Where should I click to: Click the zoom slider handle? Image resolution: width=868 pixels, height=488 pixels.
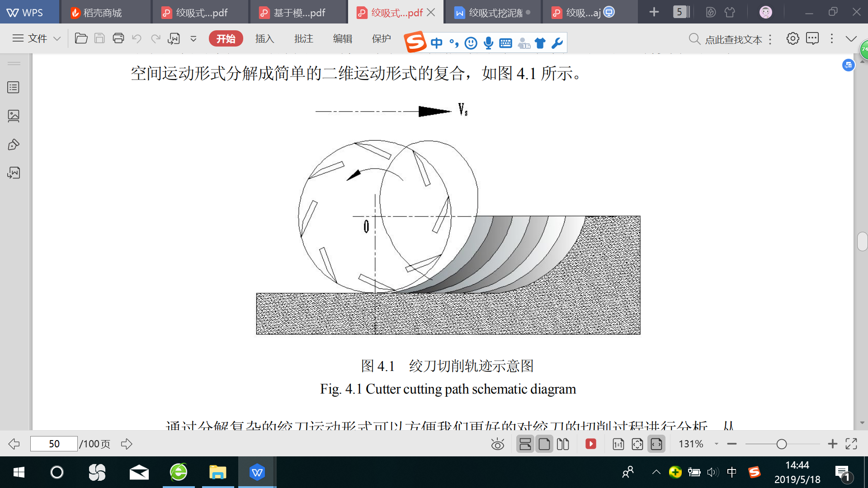(781, 444)
